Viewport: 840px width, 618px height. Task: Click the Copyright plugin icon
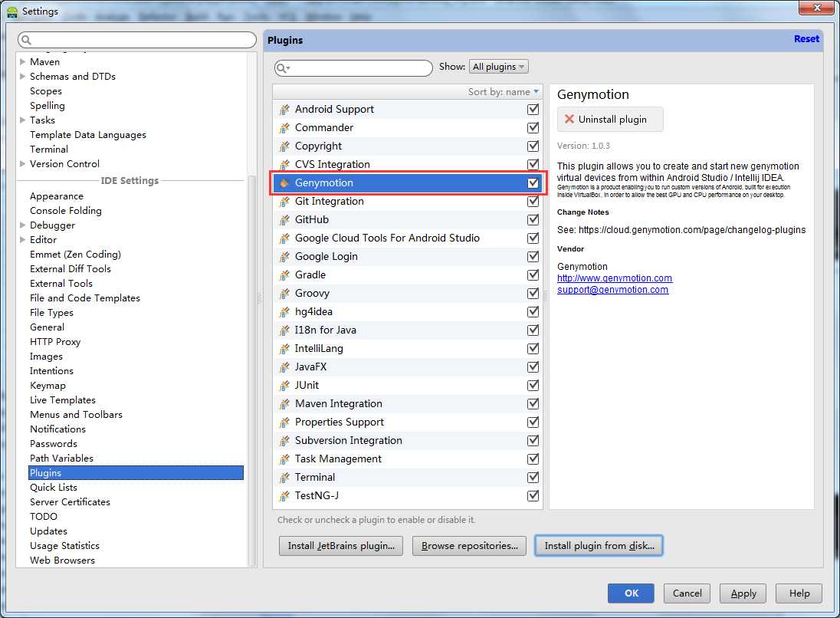(284, 146)
